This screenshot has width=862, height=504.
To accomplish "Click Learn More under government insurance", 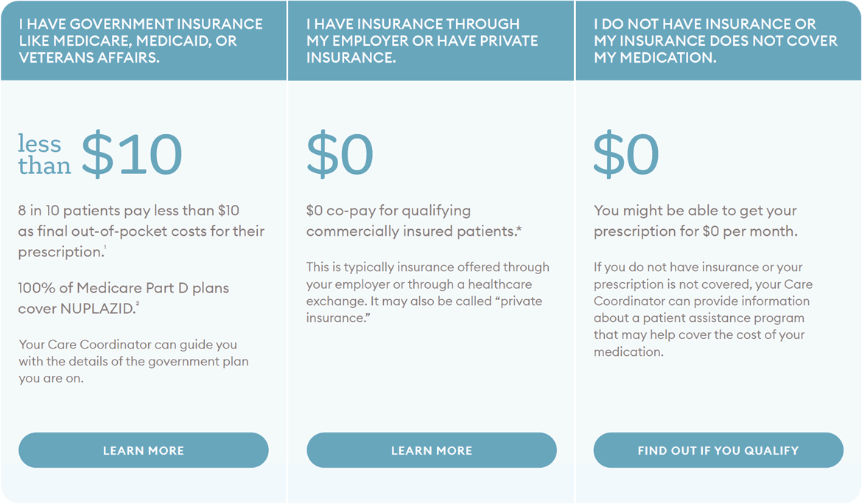I will coord(144,450).
